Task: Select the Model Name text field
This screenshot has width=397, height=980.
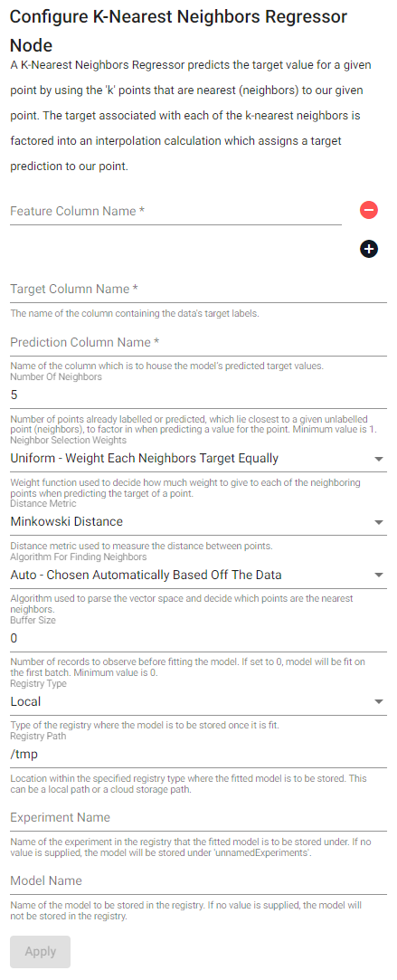Action: pos(199,880)
